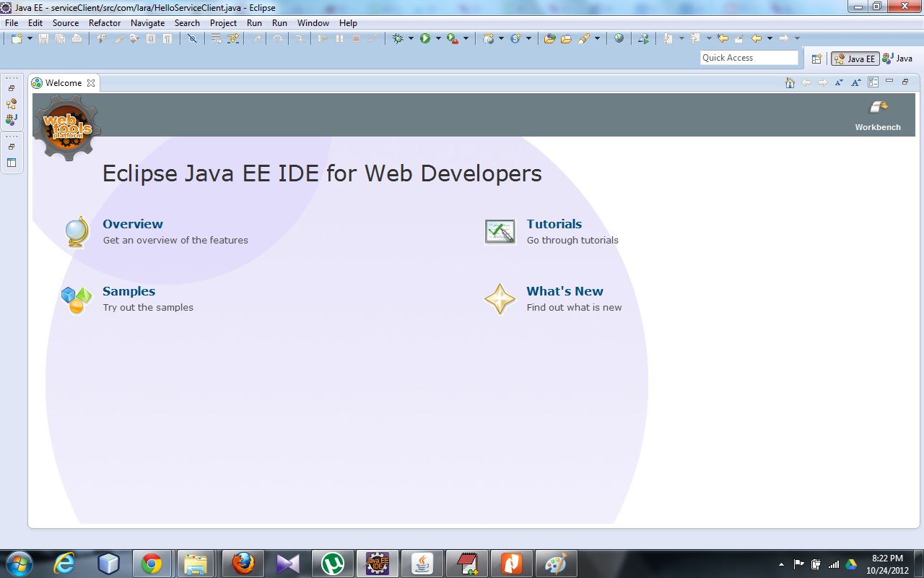Viewport: 924px width, 578px height.
Task: Restore the lower left minimized view stack
Action: 12,147
